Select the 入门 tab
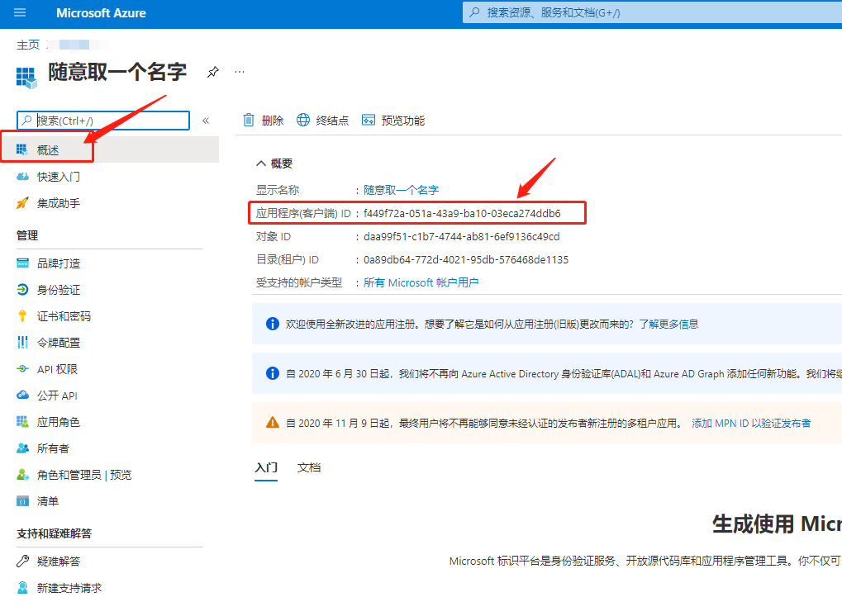 click(266, 467)
